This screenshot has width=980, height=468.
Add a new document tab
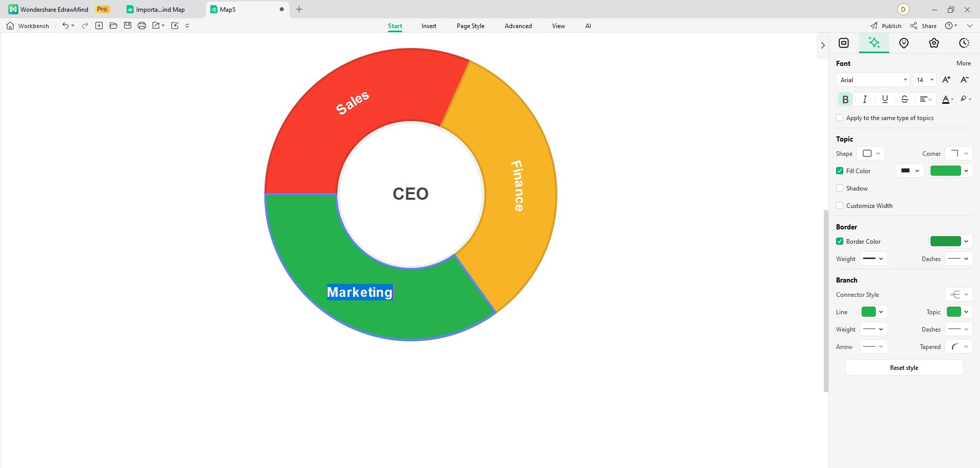coord(299,9)
